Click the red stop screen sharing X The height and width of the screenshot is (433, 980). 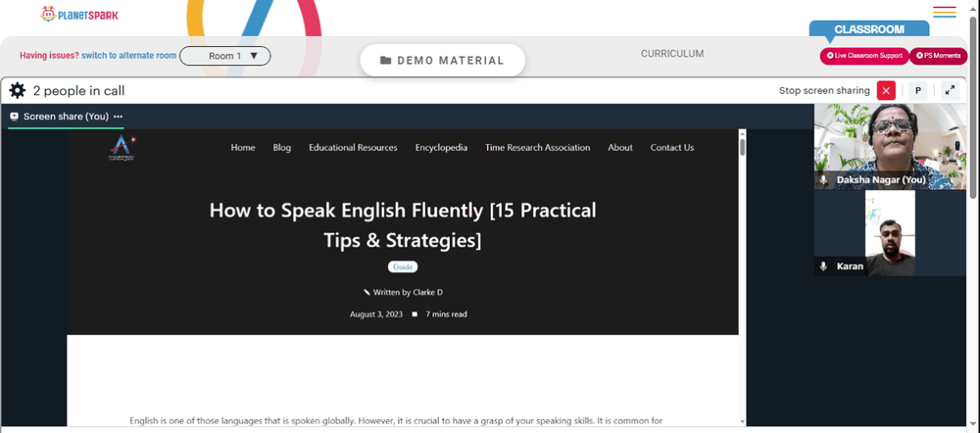[x=886, y=90]
